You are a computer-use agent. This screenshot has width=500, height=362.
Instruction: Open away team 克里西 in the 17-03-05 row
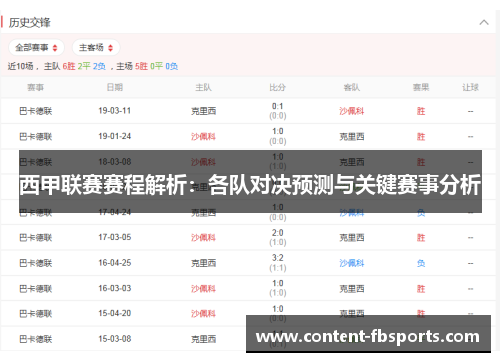(x=352, y=238)
